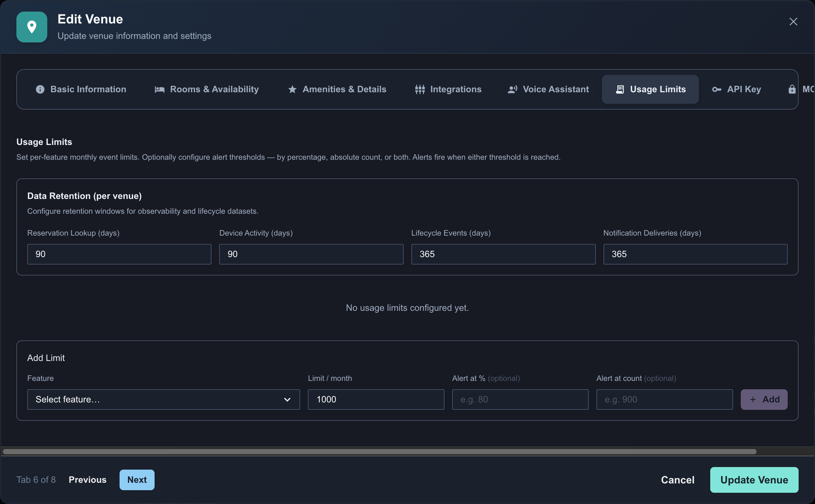The image size is (815, 504).
Task: Click 'Update venue information and settings' subtitle
Action: (134, 36)
